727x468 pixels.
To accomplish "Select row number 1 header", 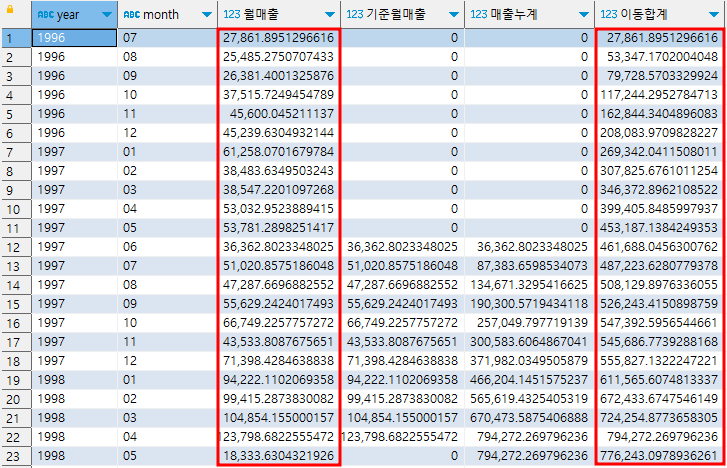I will click(16, 38).
